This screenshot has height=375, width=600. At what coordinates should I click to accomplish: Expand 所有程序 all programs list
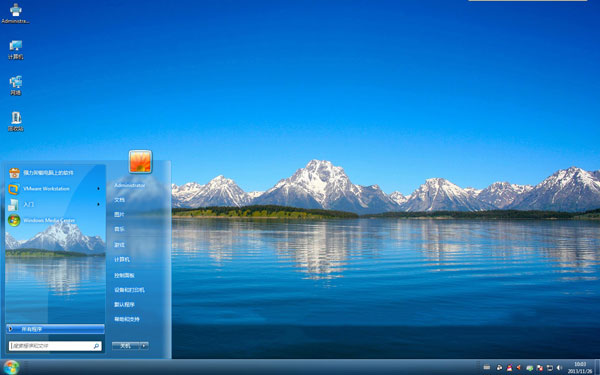coord(55,329)
